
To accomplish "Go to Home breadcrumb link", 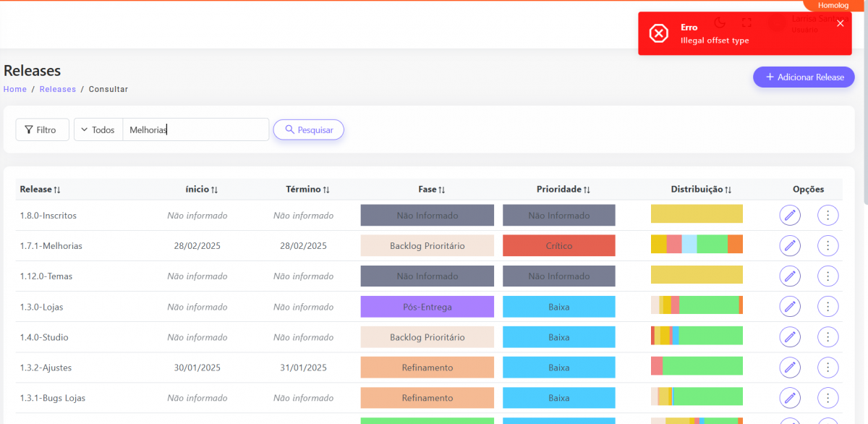I will pos(15,89).
